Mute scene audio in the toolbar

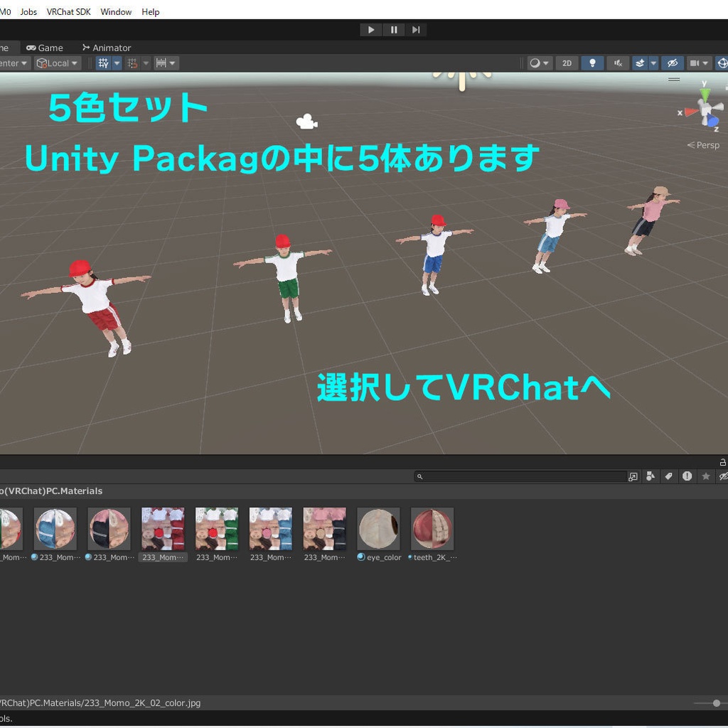(x=618, y=63)
